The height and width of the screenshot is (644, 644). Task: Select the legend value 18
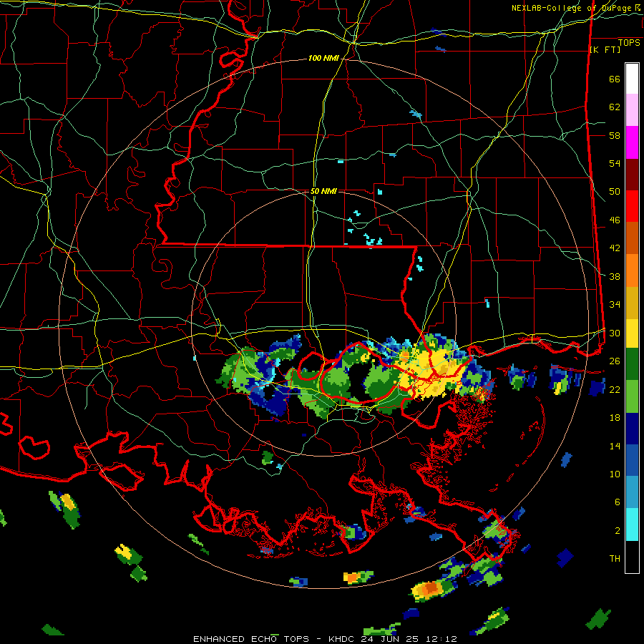pyautogui.click(x=615, y=417)
